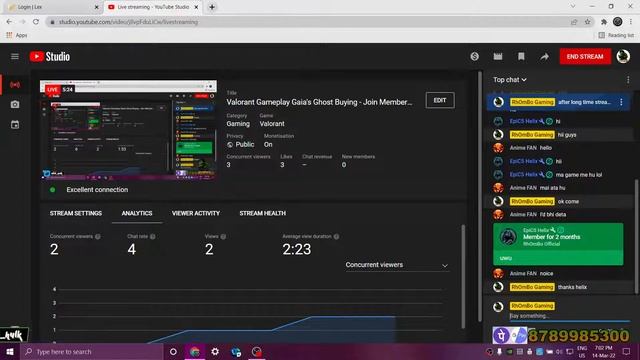Reload the page in Chrome
This screenshot has height=360, width=640.
coord(36,22)
